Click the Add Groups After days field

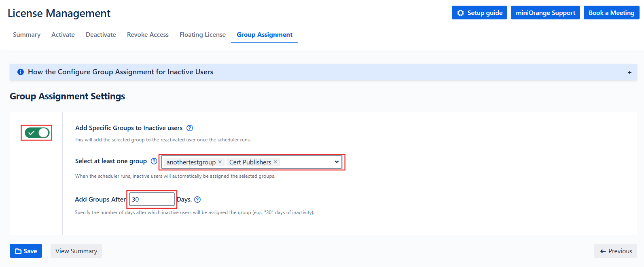click(152, 200)
